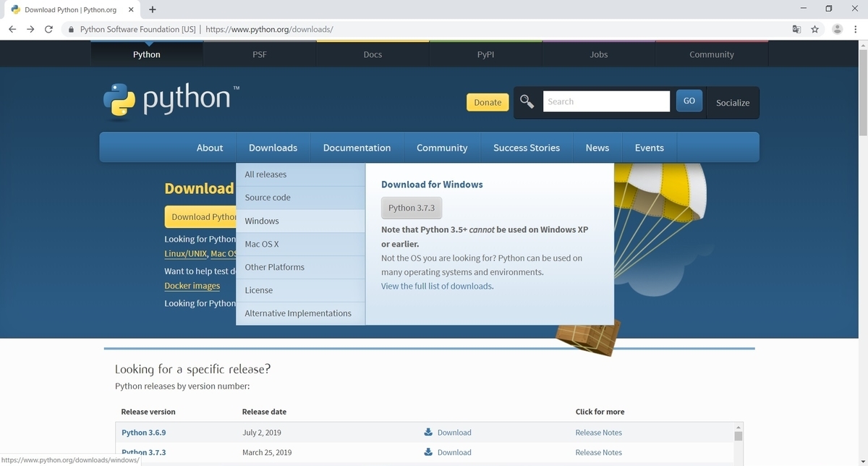Open the News menu

[x=597, y=148]
